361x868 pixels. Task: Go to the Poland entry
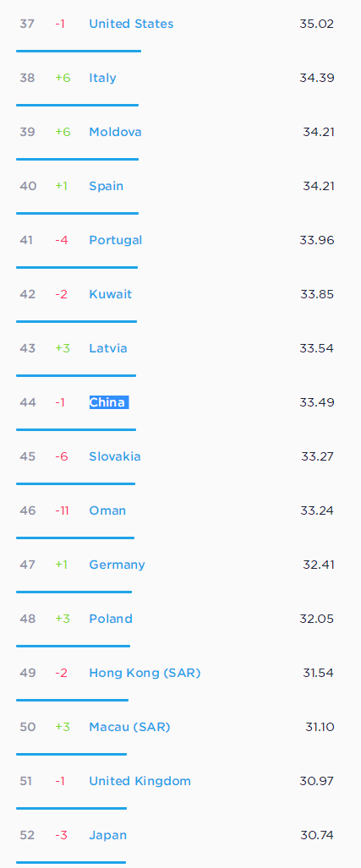pos(111,619)
